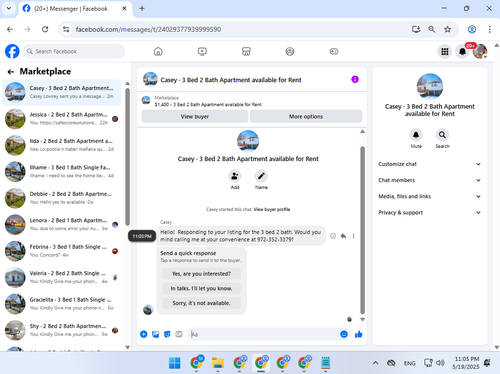This screenshot has width=500, height=374.
Task: Go to the Home feed icon
Action: [x=158, y=51]
